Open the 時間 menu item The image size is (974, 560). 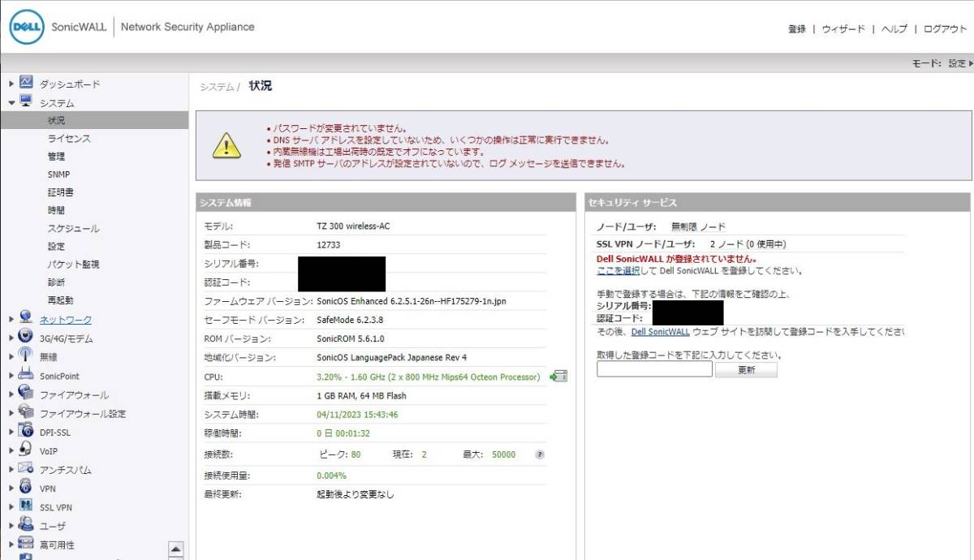56,210
